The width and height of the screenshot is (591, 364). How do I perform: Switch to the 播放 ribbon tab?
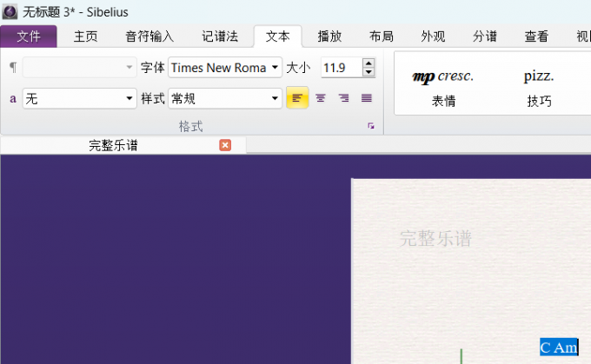coord(329,36)
